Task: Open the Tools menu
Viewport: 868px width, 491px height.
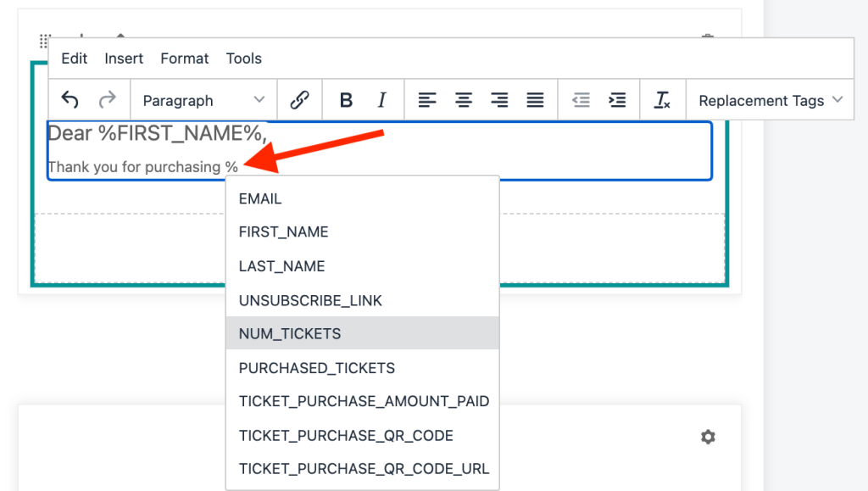Action: [x=243, y=59]
